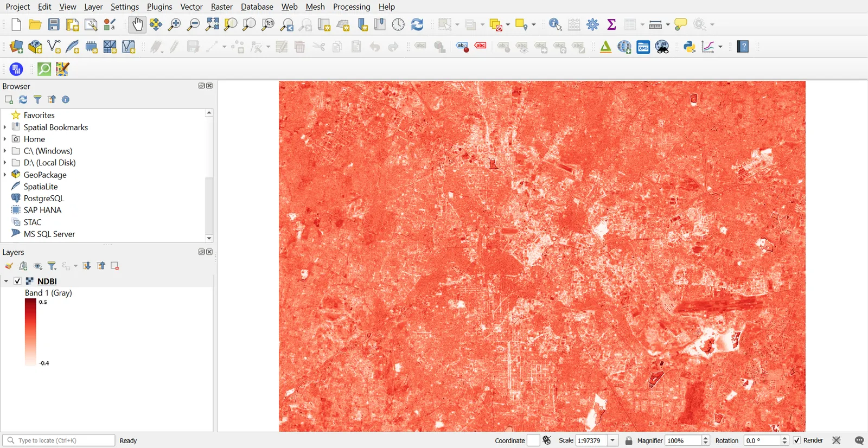Select the SpatiaLite browser entry
The image size is (868, 448).
point(41,187)
